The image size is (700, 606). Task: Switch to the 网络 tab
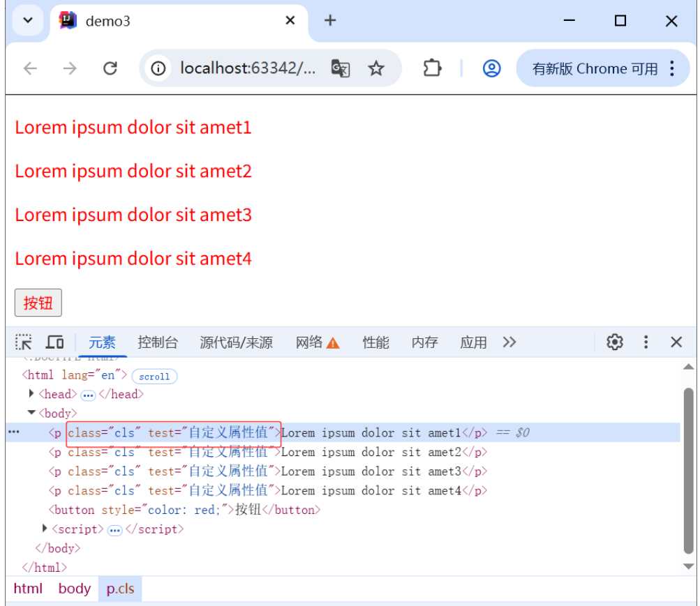tap(309, 342)
